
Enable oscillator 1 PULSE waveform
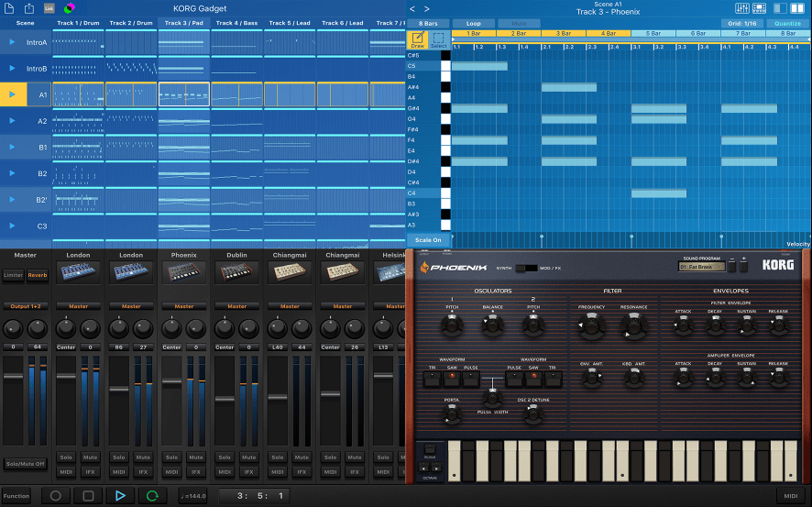pyautogui.click(x=471, y=380)
